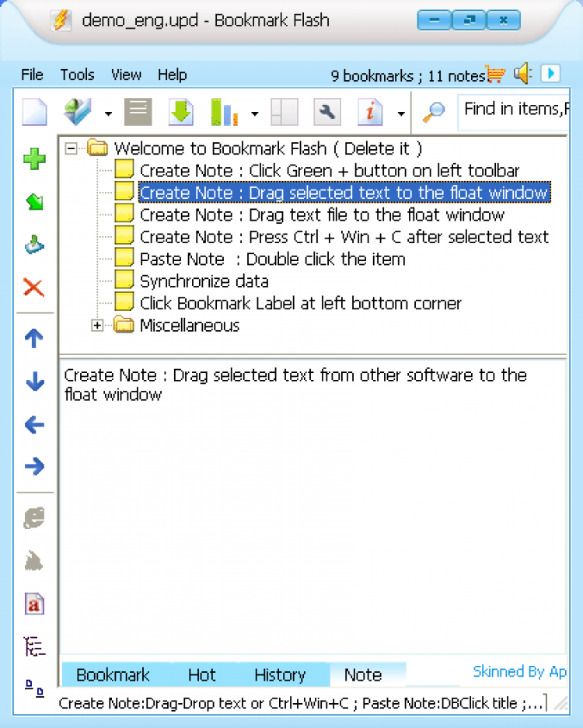Screen dimensions: 583x728
Task: Select the 'Synchronize data' note
Action: (x=204, y=281)
